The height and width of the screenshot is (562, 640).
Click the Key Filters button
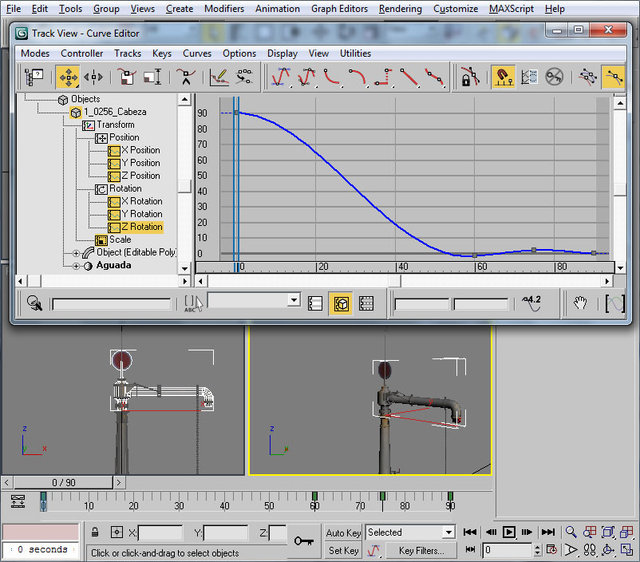421,550
